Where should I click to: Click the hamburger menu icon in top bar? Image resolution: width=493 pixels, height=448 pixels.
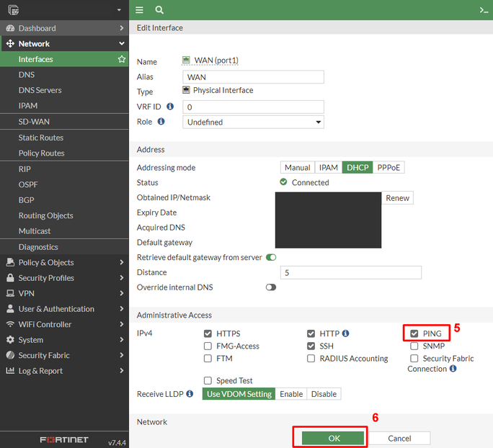(x=139, y=10)
